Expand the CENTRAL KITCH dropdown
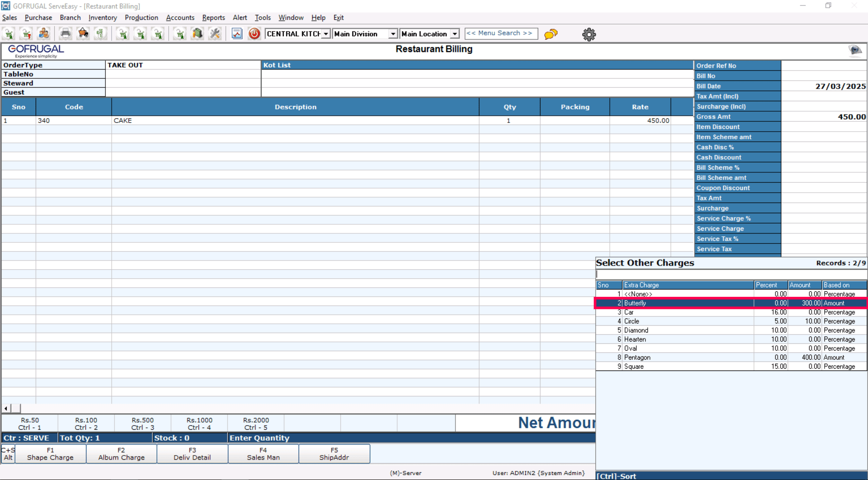The width and height of the screenshot is (868, 480). click(325, 34)
